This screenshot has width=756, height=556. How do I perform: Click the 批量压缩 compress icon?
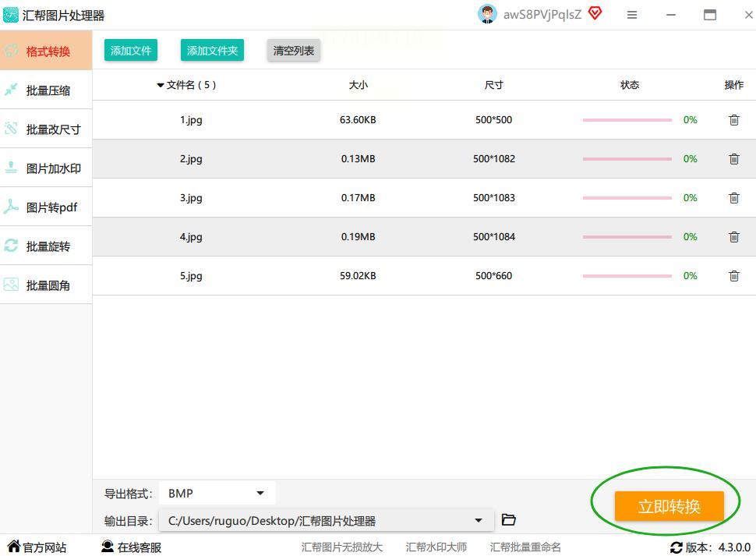tap(11, 90)
